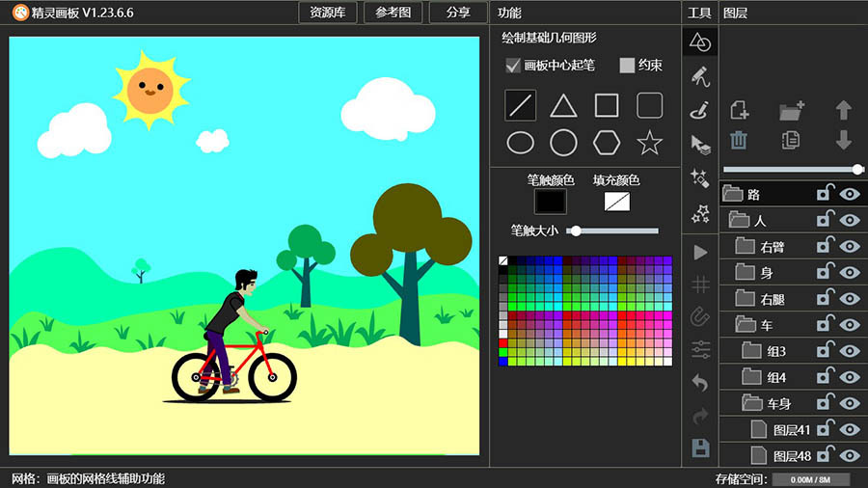
Task: Enable the 约束 checkbox
Action: [x=627, y=66]
